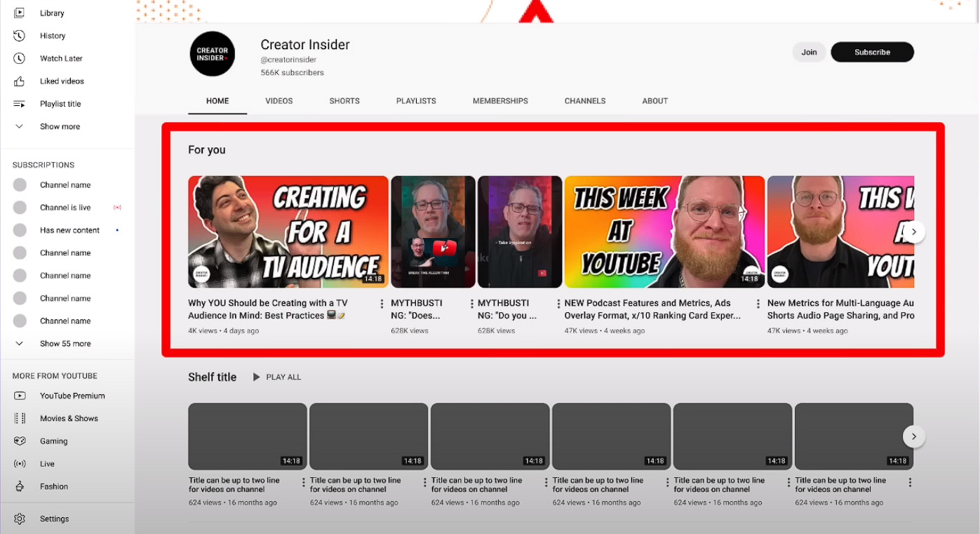Image resolution: width=980 pixels, height=534 pixels.
Task: Click the YouTube Premium icon
Action: 20,396
